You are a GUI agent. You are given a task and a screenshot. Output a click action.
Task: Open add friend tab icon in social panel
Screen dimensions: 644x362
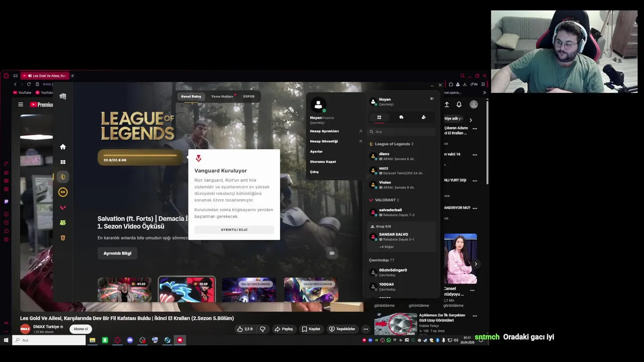click(424, 117)
